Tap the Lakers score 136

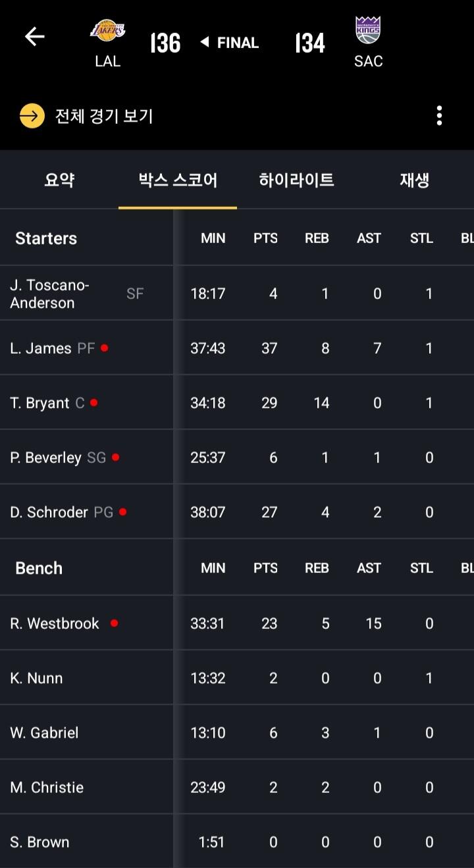[x=165, y=43]
